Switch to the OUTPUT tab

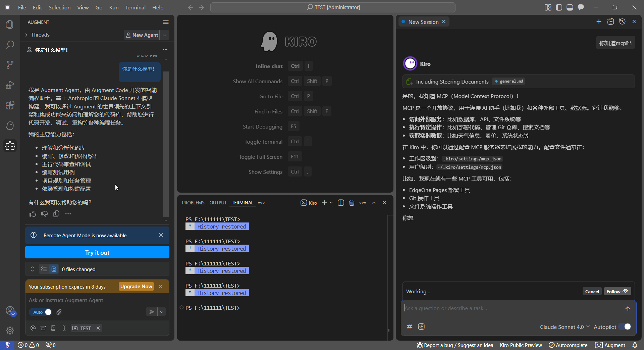(218, 203)
